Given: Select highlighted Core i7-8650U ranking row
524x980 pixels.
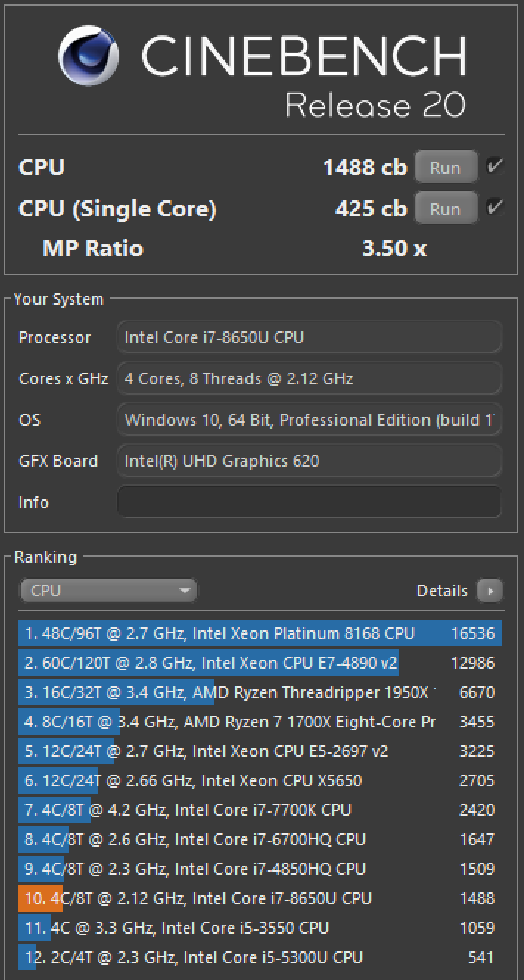Looking at the screenshot, I should coord(259,898).
